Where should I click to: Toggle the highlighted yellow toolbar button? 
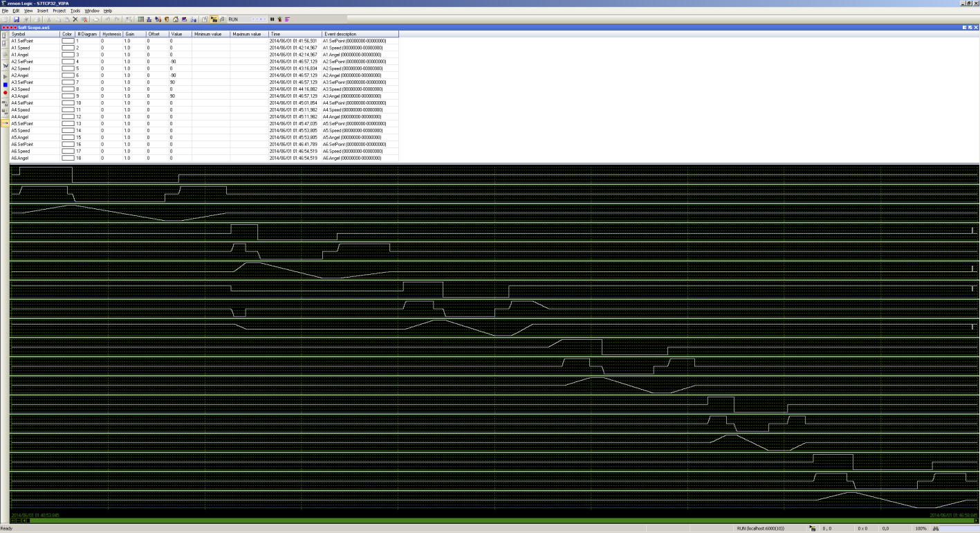[x=214, y=19]
